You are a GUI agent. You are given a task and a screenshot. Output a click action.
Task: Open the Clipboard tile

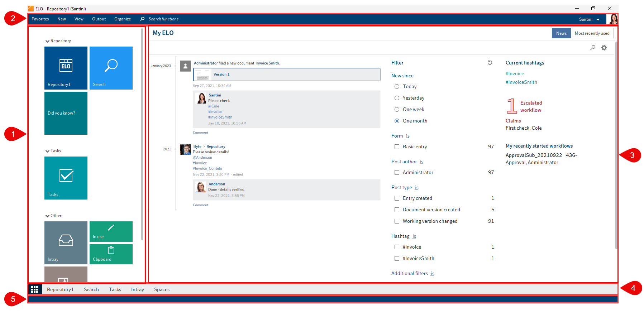click(111, 254)
